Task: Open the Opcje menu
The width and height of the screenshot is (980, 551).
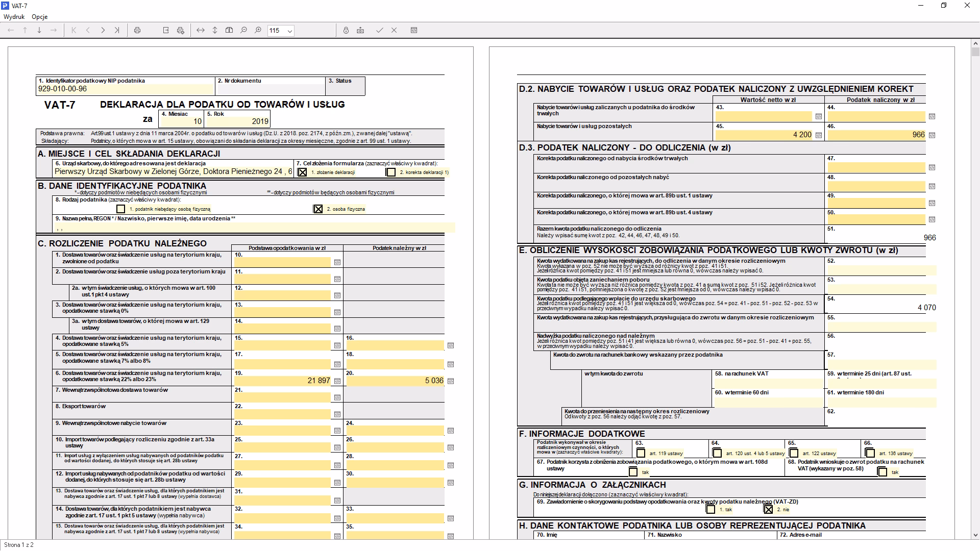Action: [40, 17]
